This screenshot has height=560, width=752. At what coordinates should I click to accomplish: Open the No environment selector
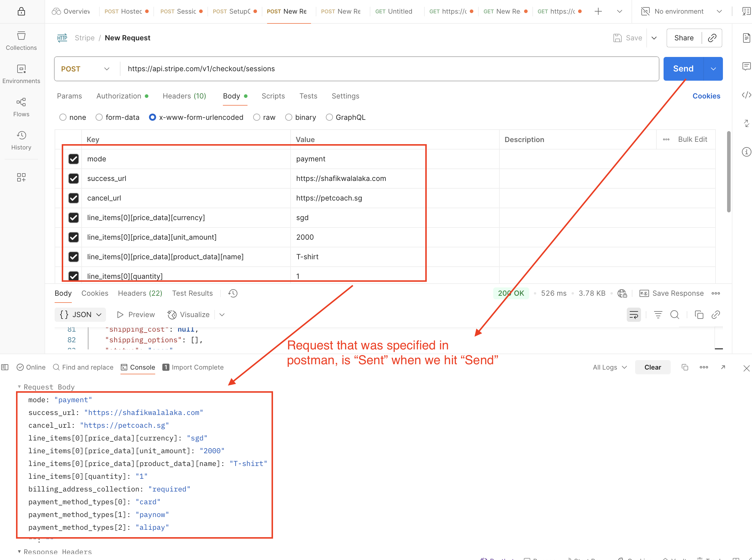[x=682, y=11]
